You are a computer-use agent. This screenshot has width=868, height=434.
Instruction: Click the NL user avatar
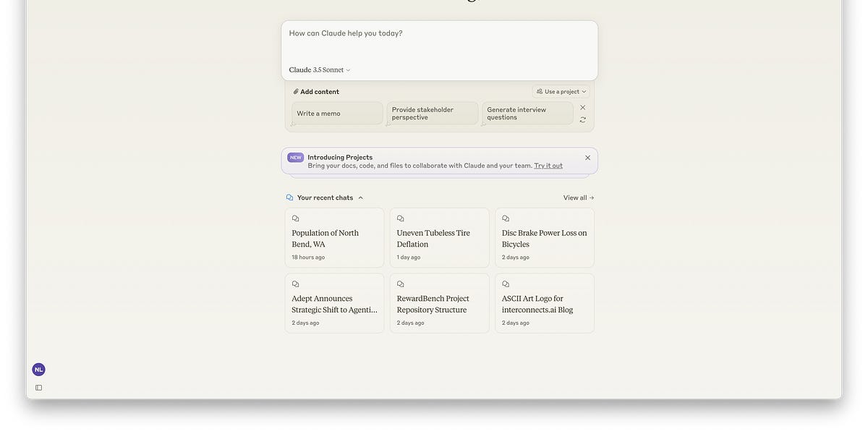[38, 370]
